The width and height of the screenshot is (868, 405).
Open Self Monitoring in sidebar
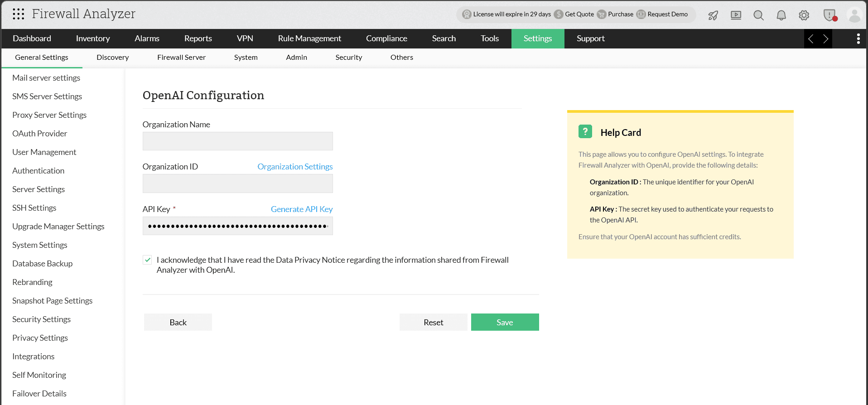(39, 375)
